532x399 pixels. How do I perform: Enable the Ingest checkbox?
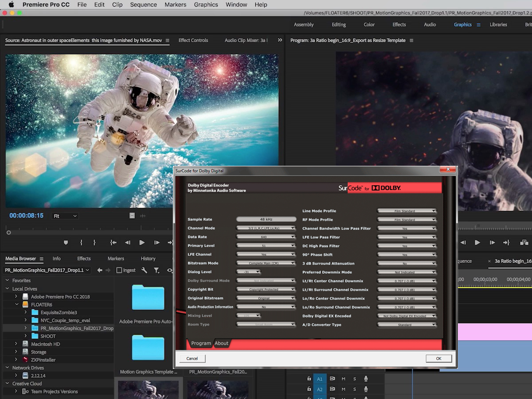119,270
